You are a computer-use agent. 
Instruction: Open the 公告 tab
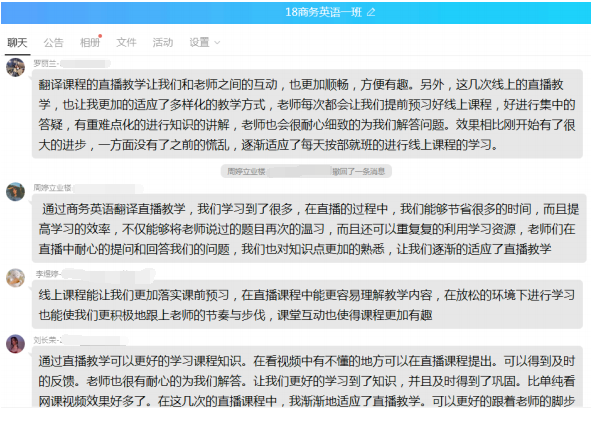pos(53,42)
